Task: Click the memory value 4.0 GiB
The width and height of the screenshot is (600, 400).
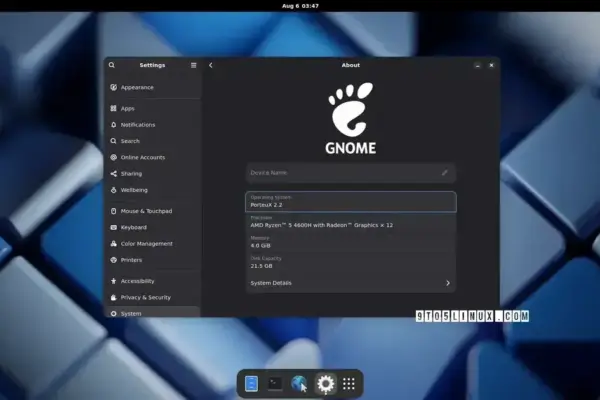Action: tap(260, 245)
